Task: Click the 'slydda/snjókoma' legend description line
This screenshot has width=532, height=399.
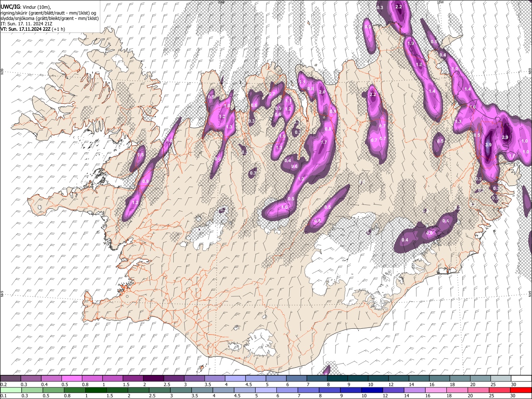Action: [49, 18]
